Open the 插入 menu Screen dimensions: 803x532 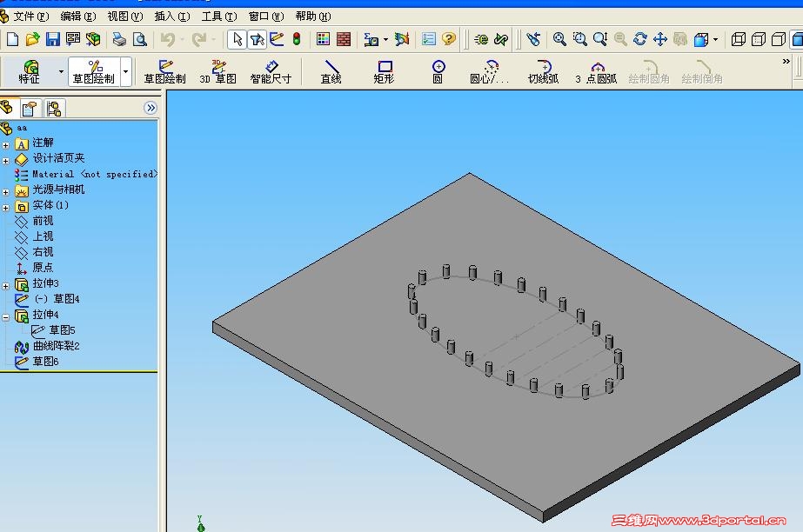(172, 17)
